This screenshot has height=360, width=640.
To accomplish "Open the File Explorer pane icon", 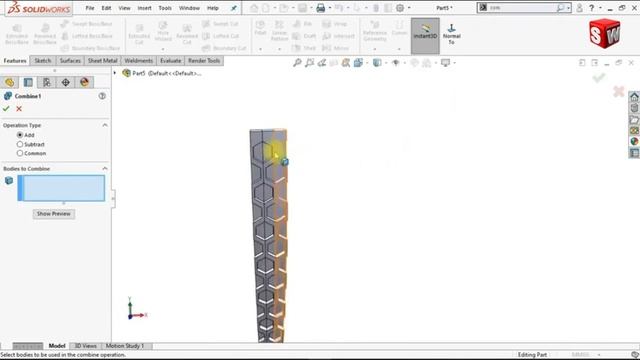I will [x=634, y=119].
